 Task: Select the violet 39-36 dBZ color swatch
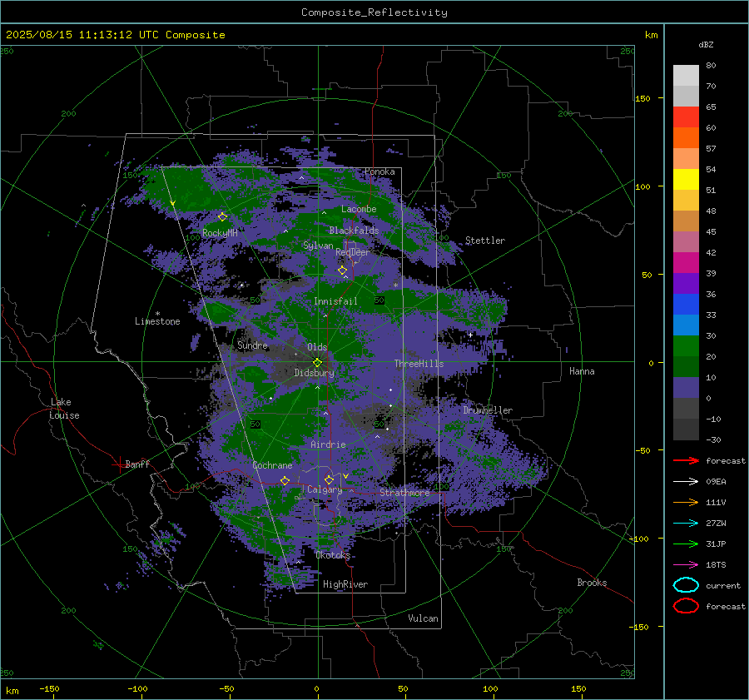click(x=686, y=283)
